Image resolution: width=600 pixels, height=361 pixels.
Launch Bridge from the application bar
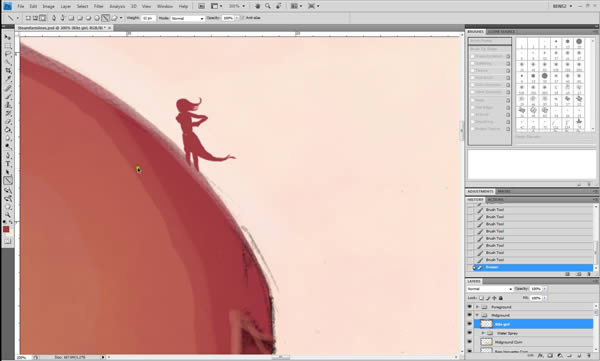pyautogui.click(x=202, y=6)
